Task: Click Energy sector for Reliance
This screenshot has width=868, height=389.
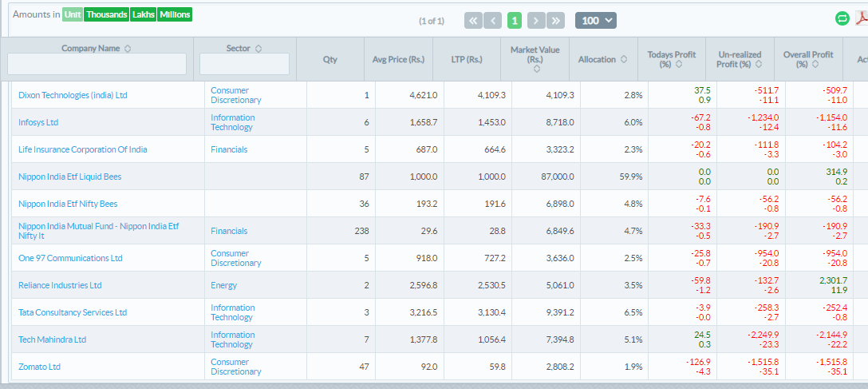Action: tap(223, 285)
